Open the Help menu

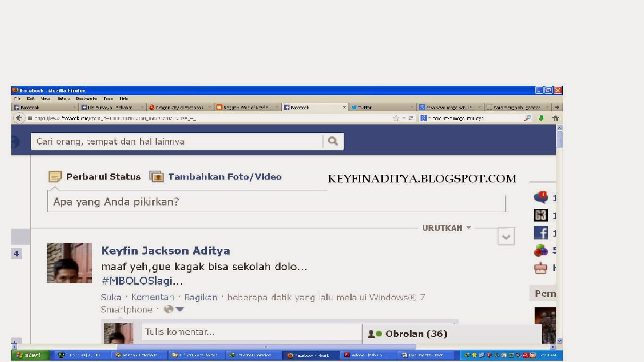pos(124,99)
